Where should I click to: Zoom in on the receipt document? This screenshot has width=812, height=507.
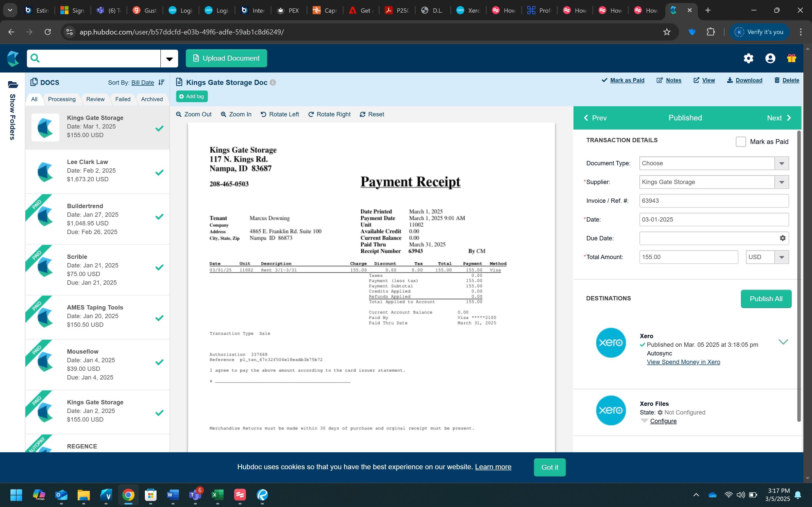[x=236, y=114]
